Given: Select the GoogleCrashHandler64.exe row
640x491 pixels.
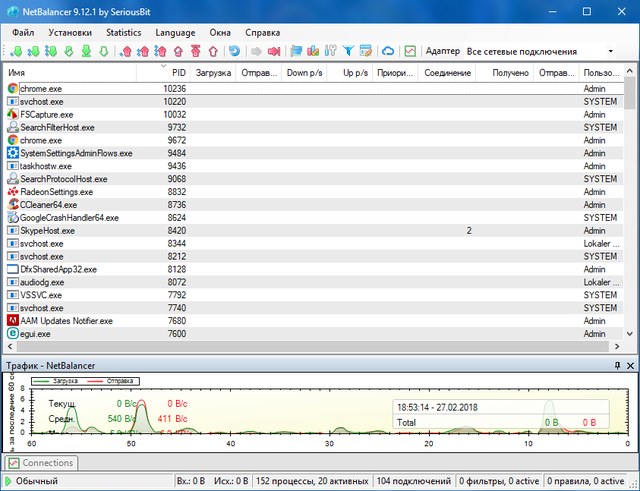Looking at the screenshot, I should pos(314,218).
